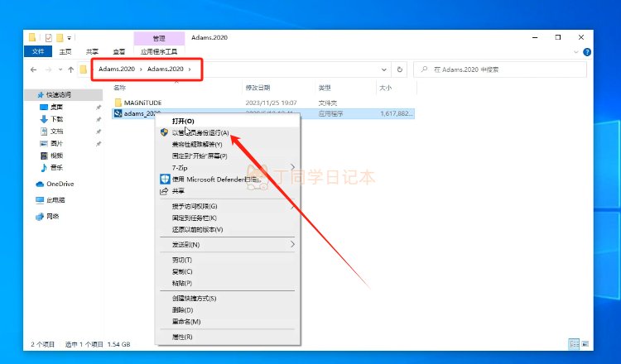Click the refresh button beside address bar
The height and width of the screenshot is (364, 621).
400,69
